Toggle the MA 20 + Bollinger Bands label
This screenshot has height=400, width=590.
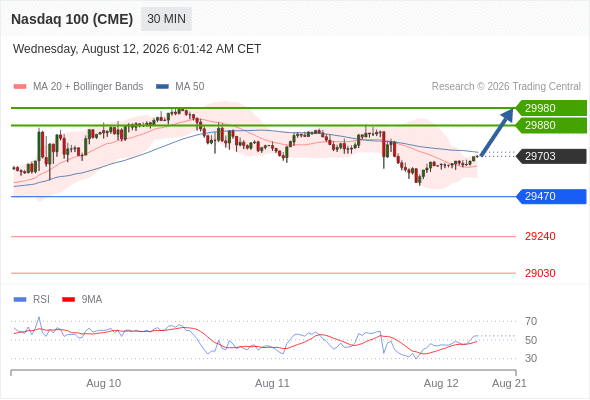point(88,87)
